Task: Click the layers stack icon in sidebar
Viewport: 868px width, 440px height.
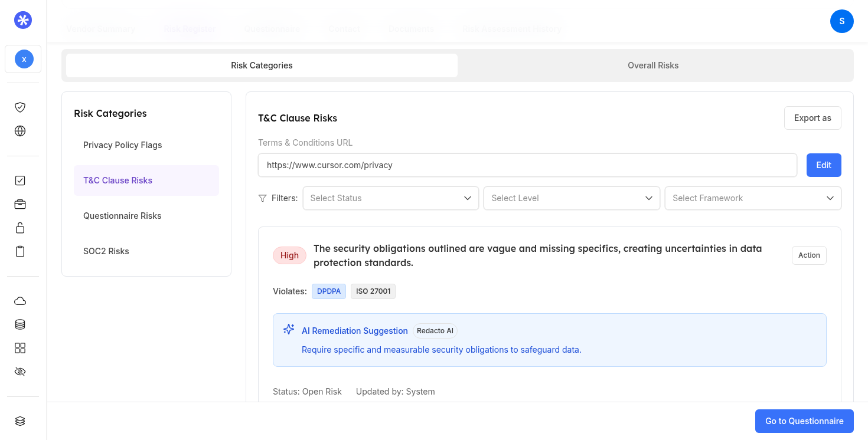Action: click(x=20, y=421)
